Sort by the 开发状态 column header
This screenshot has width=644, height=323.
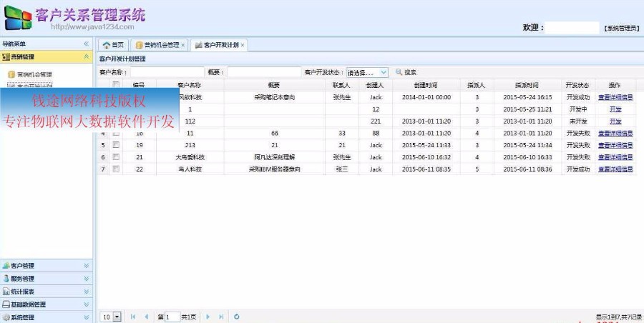point(577,85)
